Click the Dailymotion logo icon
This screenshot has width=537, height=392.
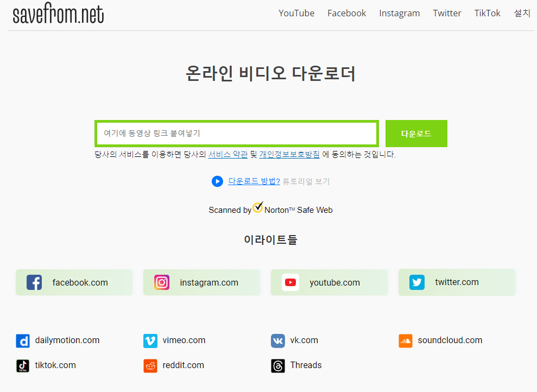(x=23, y=341)
